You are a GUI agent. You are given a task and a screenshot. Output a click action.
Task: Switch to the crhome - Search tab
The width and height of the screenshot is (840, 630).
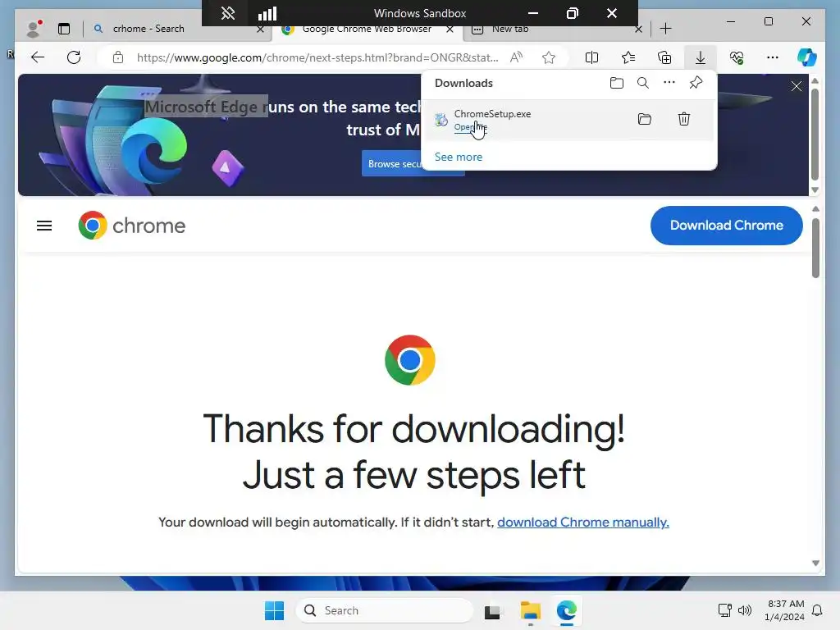[148, 29]
